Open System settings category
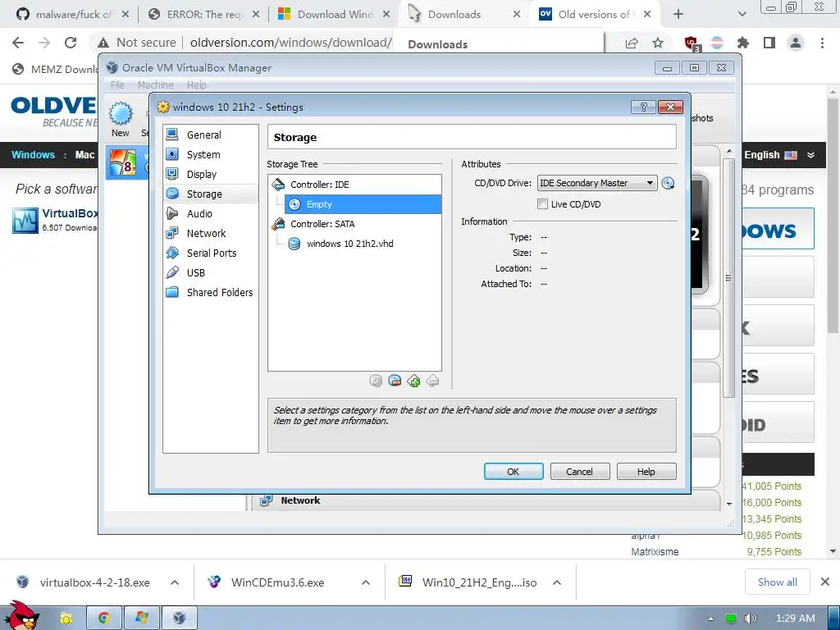Viewport: 840px width, 630px height. coord(211,155)
